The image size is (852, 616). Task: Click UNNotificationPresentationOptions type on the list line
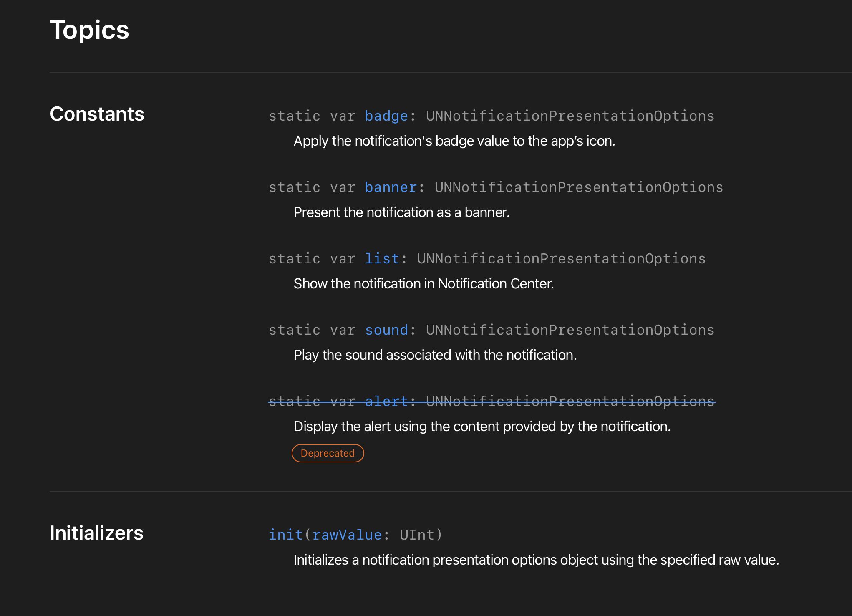pyautogui.click(x=561, y=259)
